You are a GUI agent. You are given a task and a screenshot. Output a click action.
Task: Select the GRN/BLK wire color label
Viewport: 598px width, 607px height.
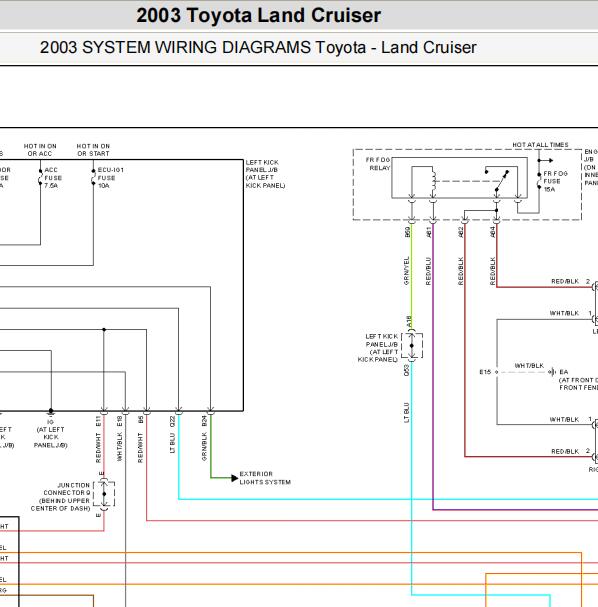click(x=204, y=447)
